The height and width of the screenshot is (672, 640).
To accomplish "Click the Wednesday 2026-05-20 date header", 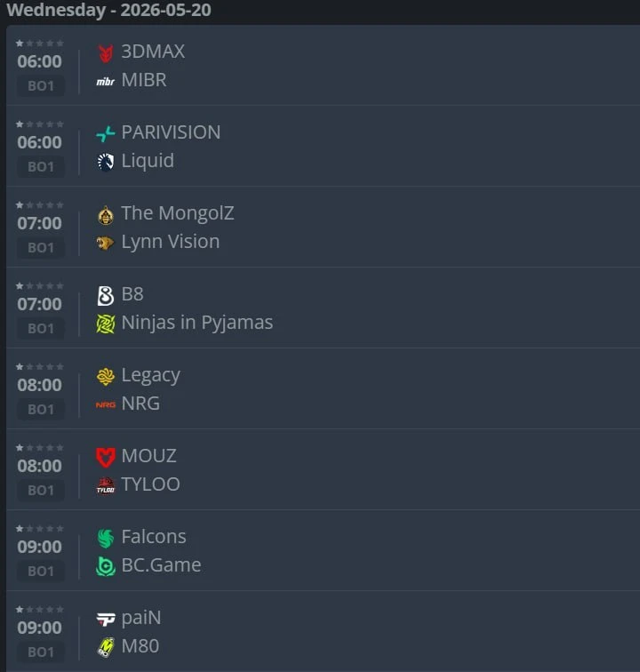I will [x=108, y=11].
